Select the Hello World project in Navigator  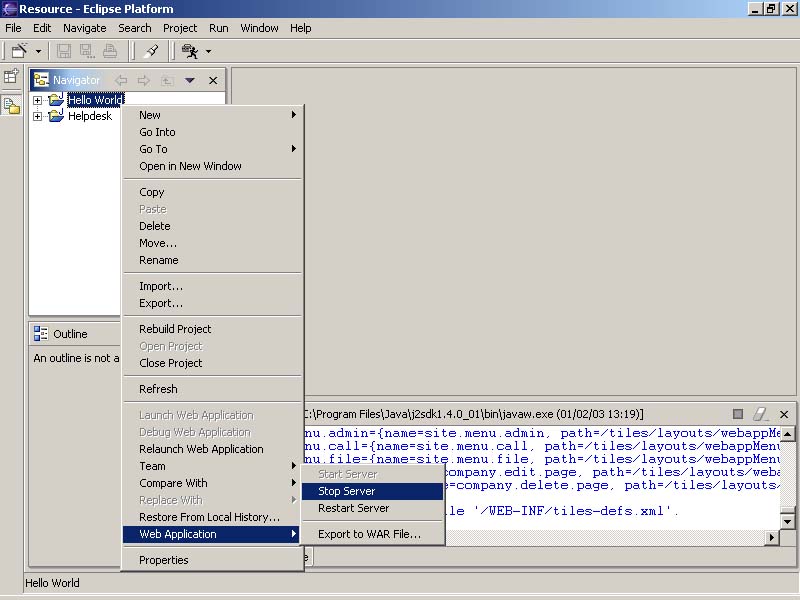coord(95,99)
